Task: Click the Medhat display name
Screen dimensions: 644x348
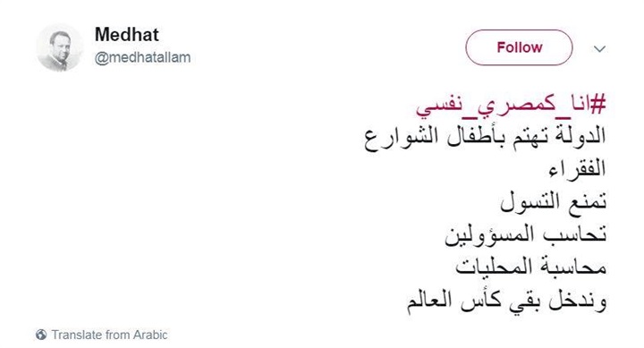Action: [126, 35]
